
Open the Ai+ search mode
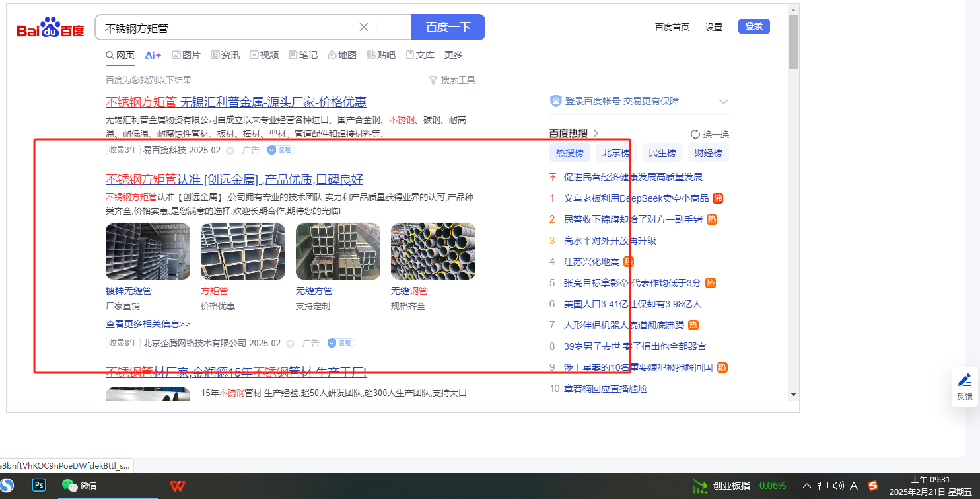(x=153, y=55)
